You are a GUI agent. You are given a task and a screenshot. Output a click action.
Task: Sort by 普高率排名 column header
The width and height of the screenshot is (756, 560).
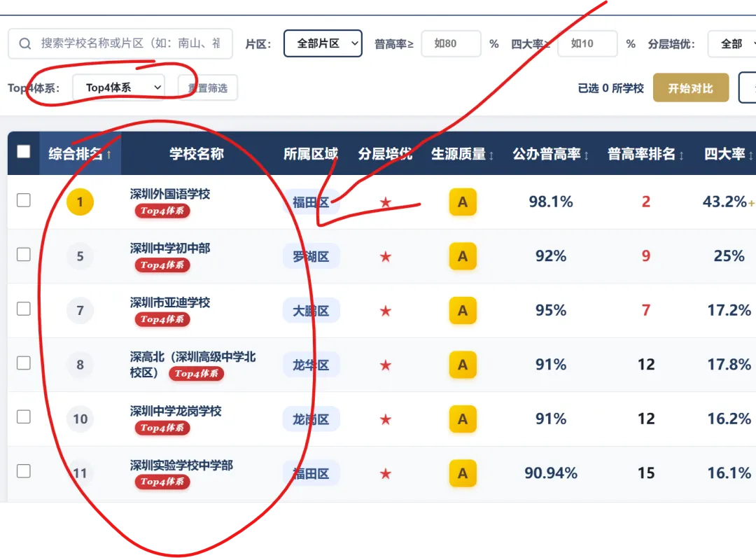pos(645,154)
